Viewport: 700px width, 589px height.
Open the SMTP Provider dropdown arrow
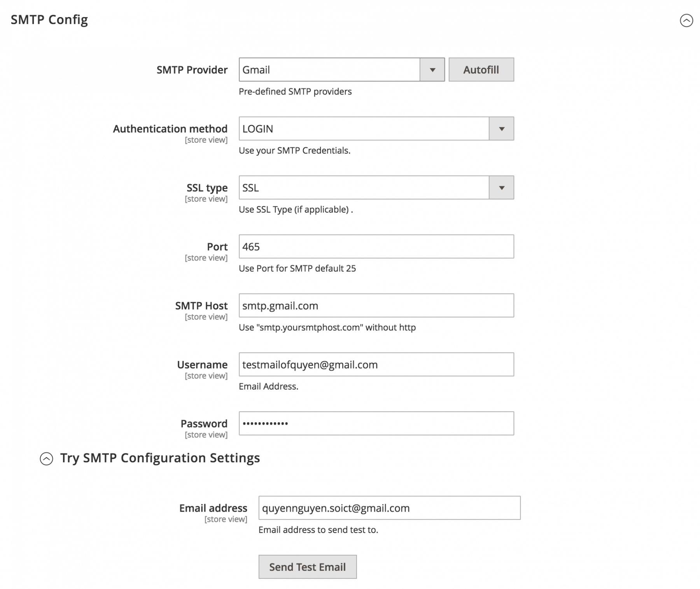[432, 70]
